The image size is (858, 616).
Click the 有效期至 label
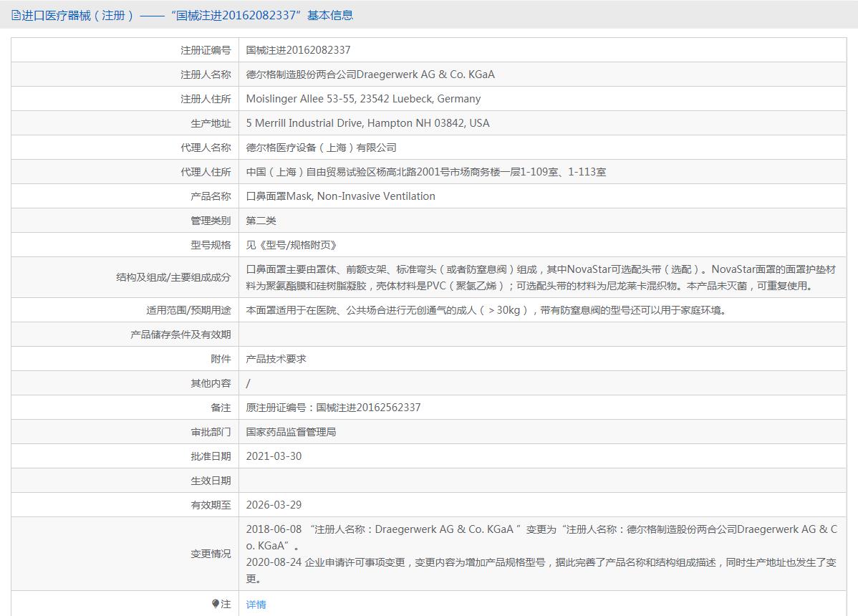211,505
